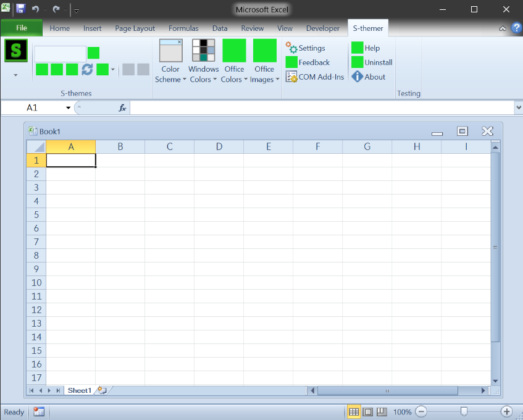Click the Excel icon on Book1 window
The height and width of the screenshot is (420, 523).
click(32, 131)
